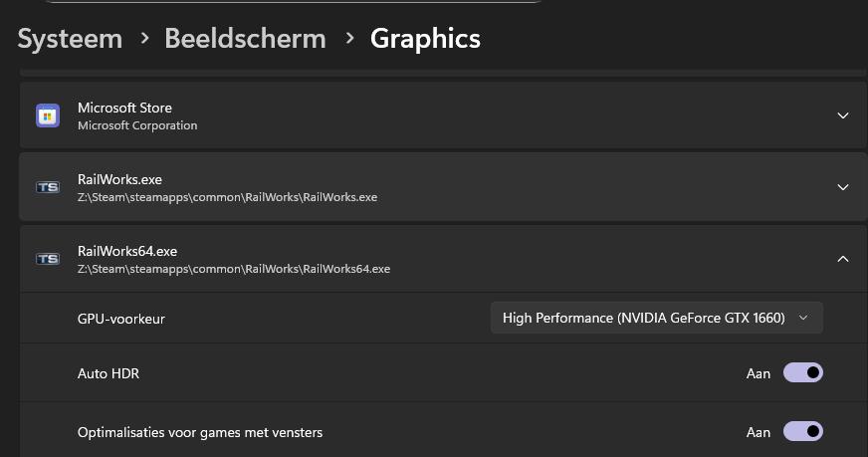The width and height of the screenshot is (868, 457).
Task: Collapse the RailWorks64.exe options chevron
Action: point(842,259)
